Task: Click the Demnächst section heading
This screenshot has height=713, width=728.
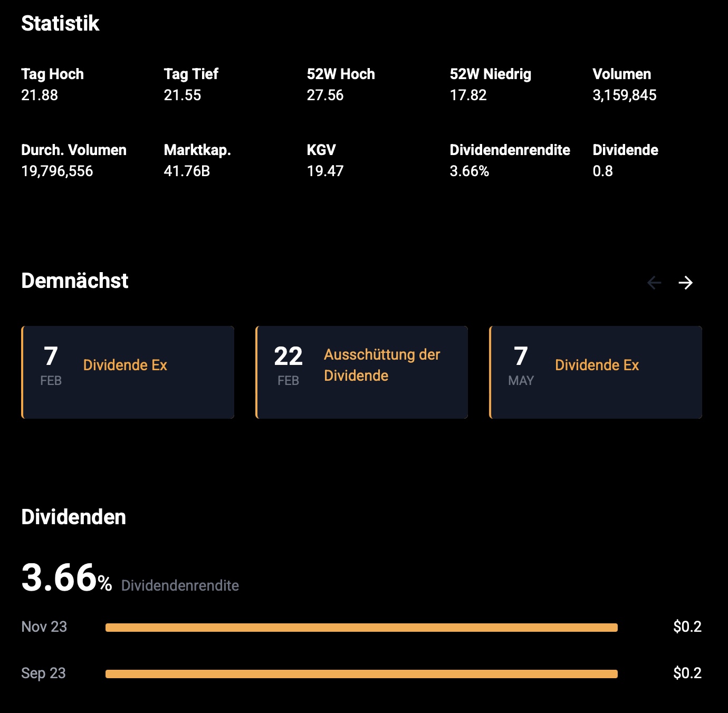Action: pyautogui.click(x=75, y=281)
